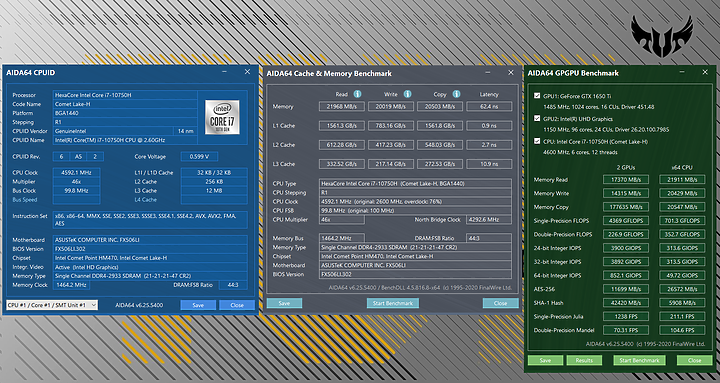Click the Copy info icon in Cache & Memory Benchmark
Image resolution: width=720 pixels, height=383 pixels.
(456, 94)
